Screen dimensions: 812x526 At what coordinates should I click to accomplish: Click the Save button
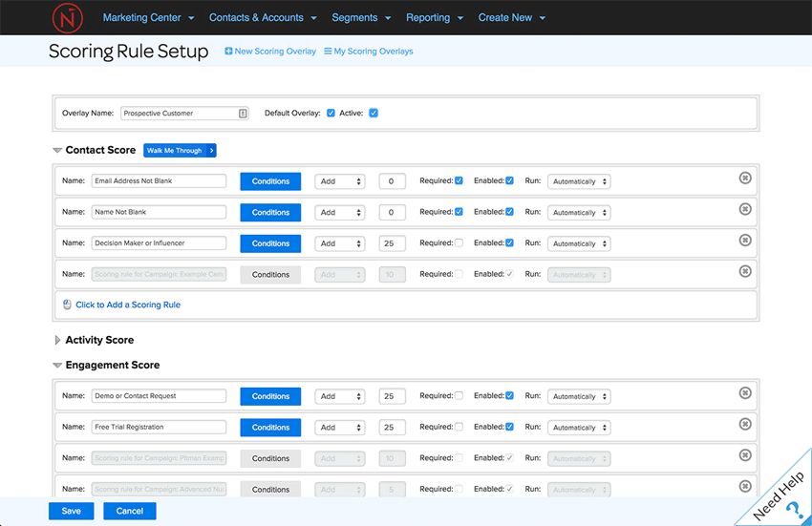[x=72, y=511]
